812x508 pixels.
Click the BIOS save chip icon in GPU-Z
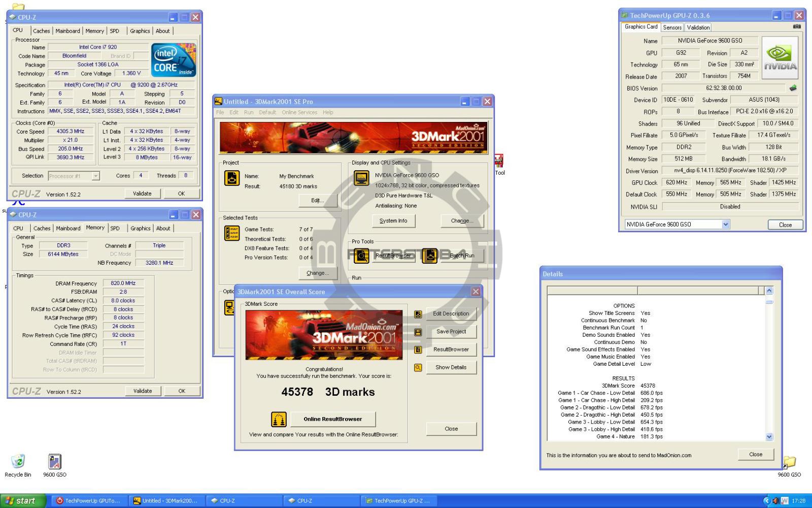point(793,88)
